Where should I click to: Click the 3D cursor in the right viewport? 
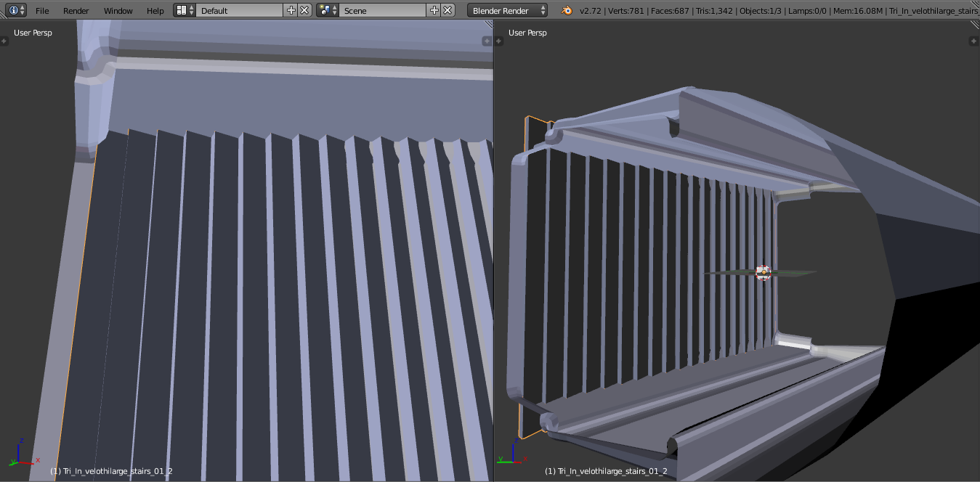pyautogui.click(x=763, y=273)
